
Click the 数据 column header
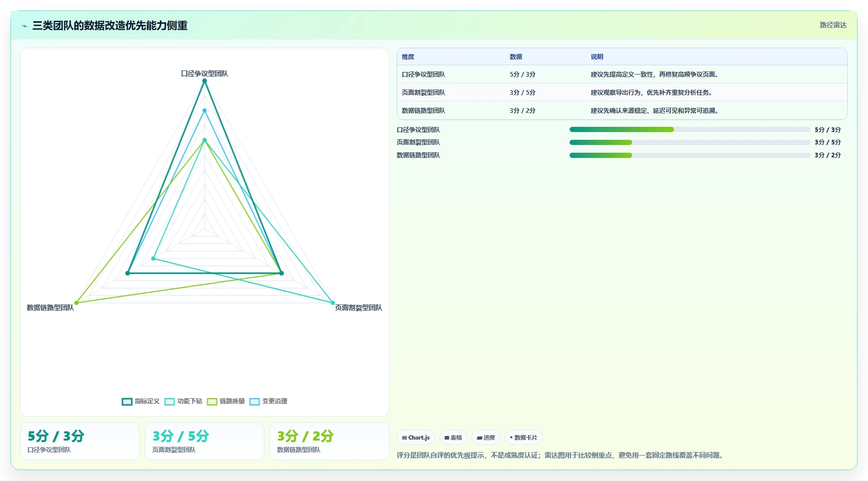(x=516, y=57)
